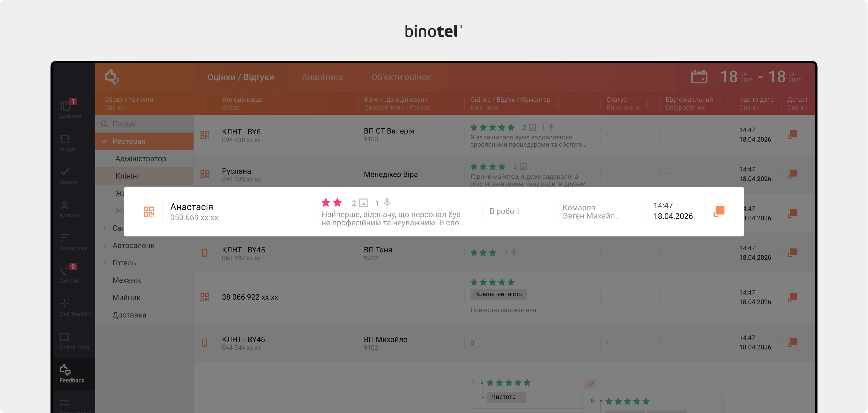The image size is (868, 413).
Task: Click the В роботі status
Action: pyautogui.click(x=505, y=211)
